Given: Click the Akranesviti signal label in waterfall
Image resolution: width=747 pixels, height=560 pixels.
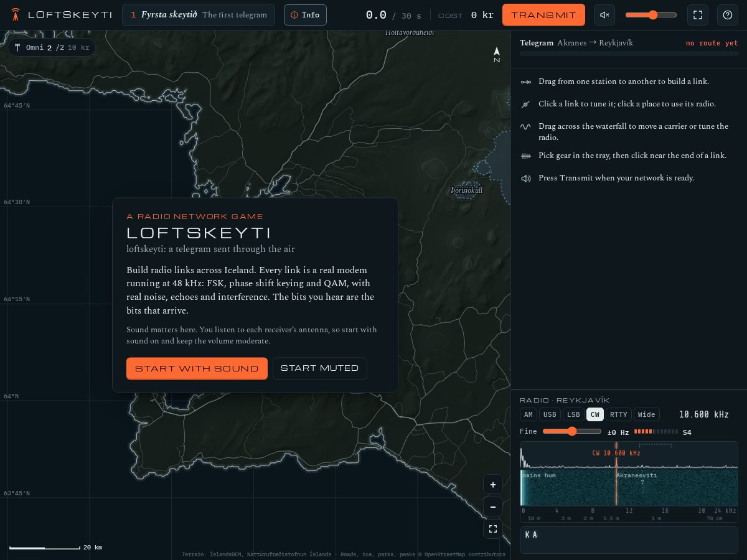Looking at the screenshot, I should tap(637, 475).
